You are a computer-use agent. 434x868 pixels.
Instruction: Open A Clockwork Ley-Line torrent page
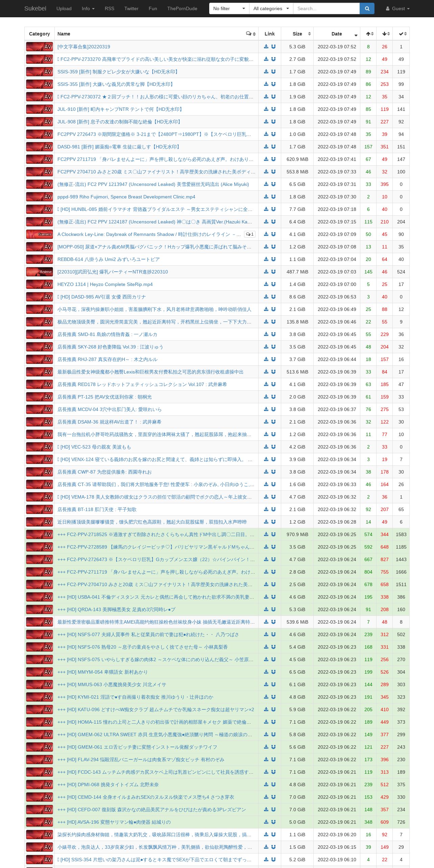(x=149, y=234)
